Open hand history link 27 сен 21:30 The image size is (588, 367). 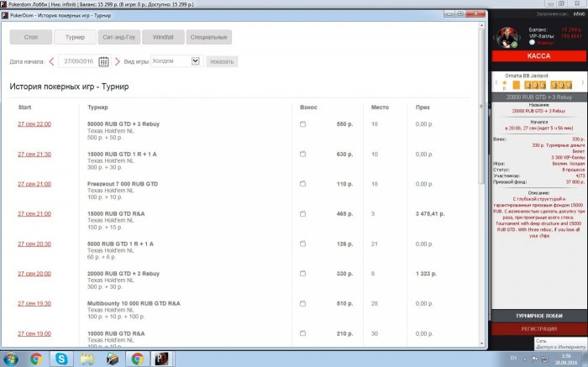(34, 154)
